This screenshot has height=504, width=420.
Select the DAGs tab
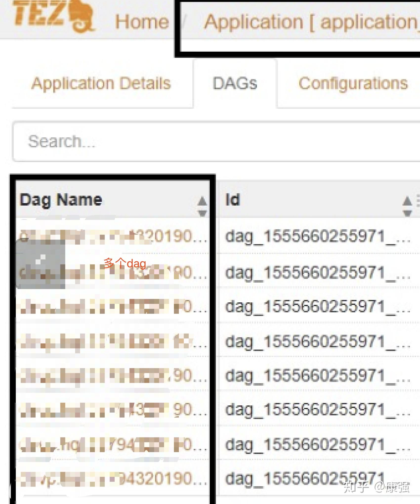[235, 83]
